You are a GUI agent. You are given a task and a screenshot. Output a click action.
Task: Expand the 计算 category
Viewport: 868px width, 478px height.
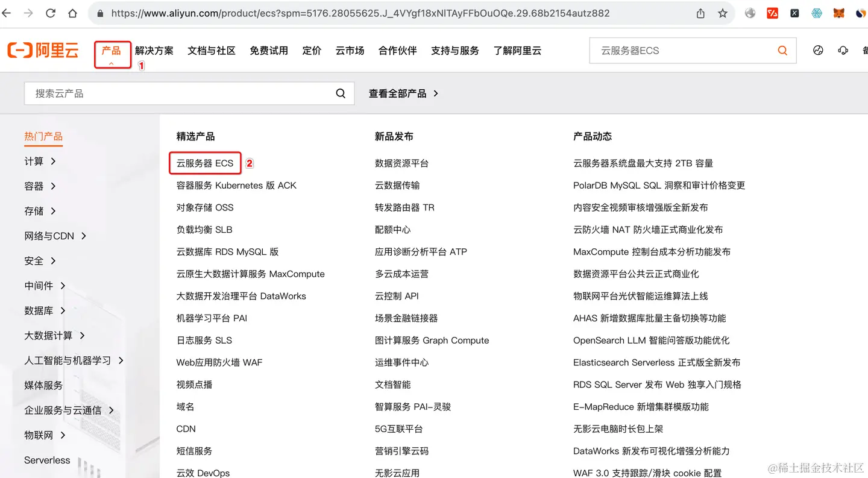point(40,161)
